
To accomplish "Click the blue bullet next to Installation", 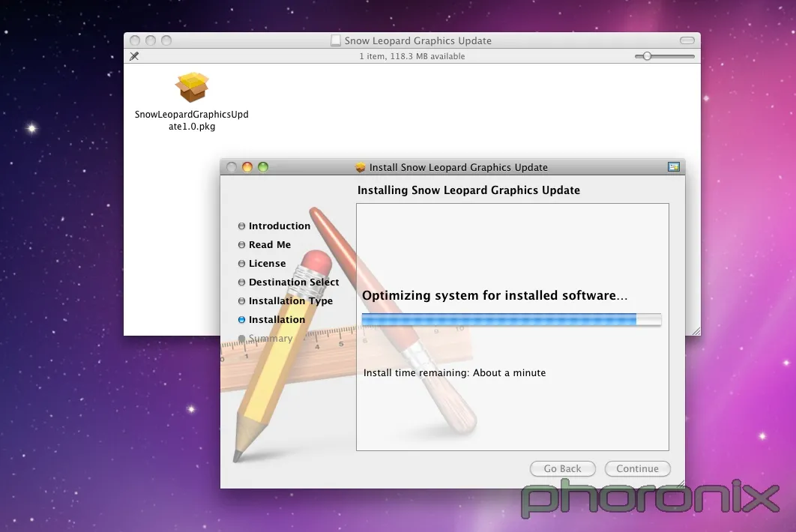I will (x=241, y=320).
